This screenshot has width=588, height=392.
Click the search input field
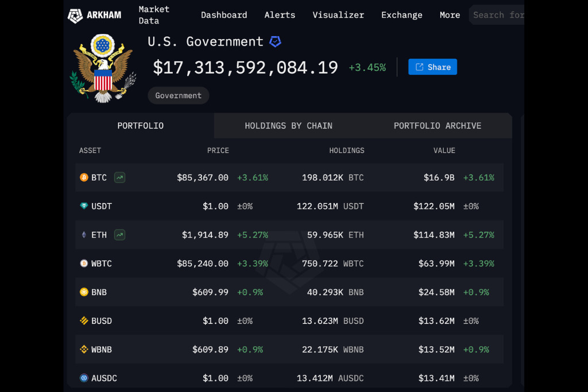pyautogui.click(x=497, y=15)
